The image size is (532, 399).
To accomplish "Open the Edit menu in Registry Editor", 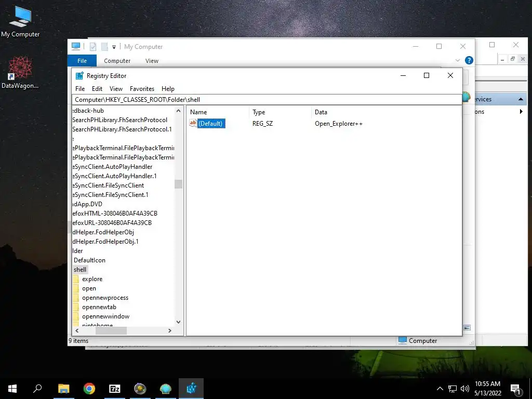I will coord(97,88).
